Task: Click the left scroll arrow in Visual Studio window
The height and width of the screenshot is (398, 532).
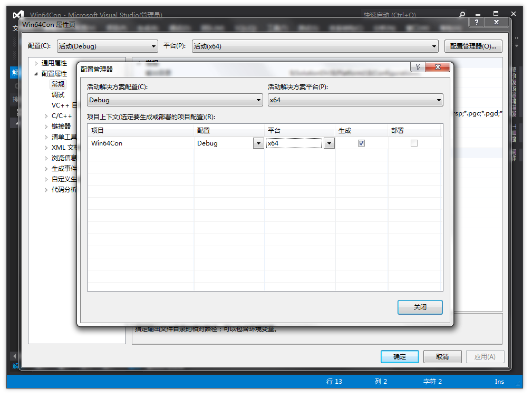Action: pos(14,356)
